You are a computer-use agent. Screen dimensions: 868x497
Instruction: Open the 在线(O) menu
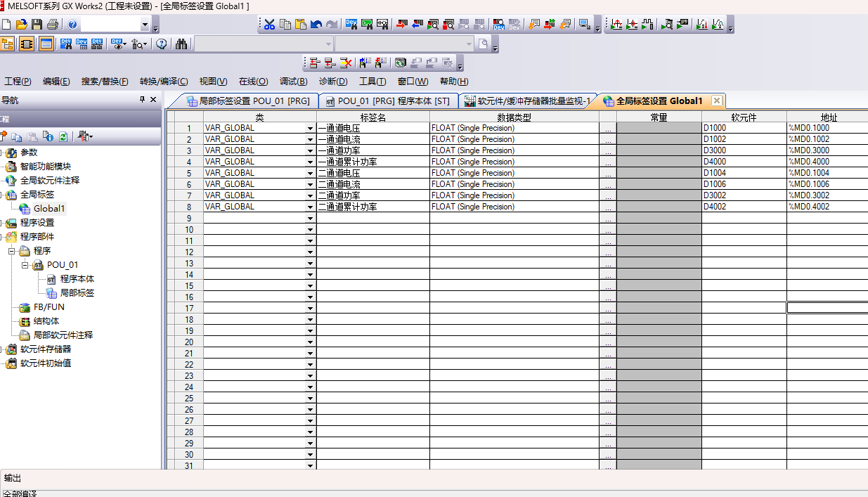[x=253, y=82]
